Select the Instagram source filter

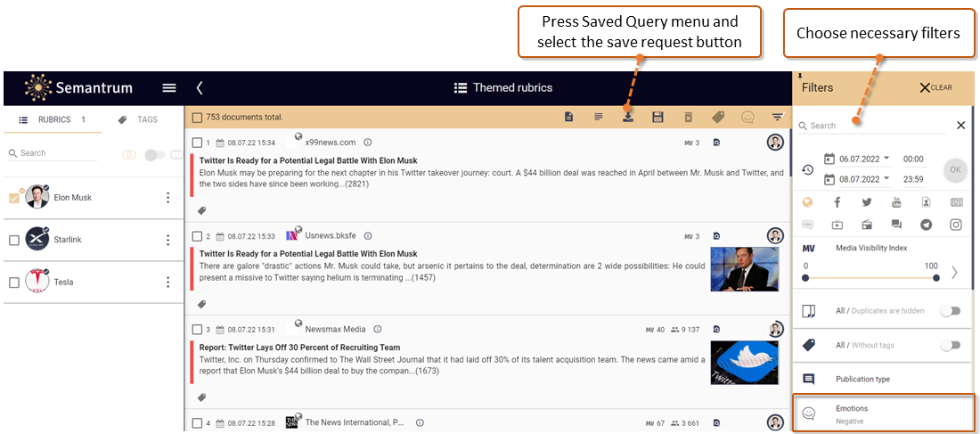956,225
